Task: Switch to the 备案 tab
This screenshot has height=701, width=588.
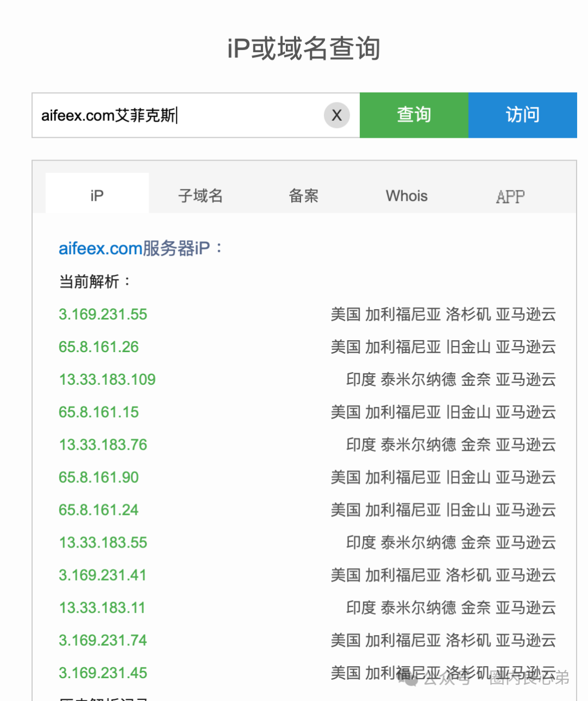Action: [303, 195]
